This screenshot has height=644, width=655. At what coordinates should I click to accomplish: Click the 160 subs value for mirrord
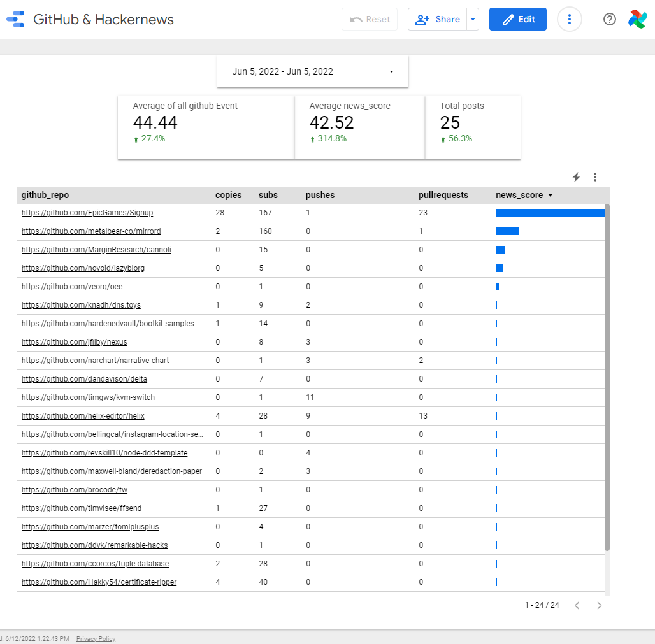pos(265,231)
